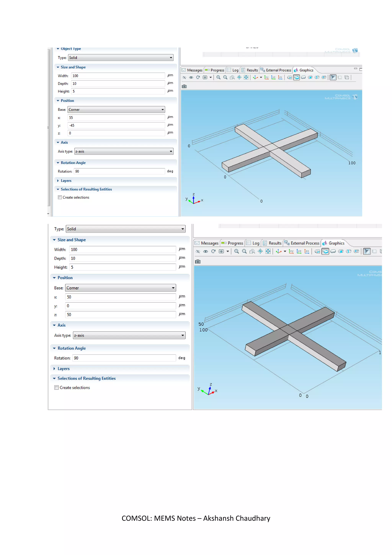Click Reset Hiding icon in upper Graphics toolbar

(198, 77)
